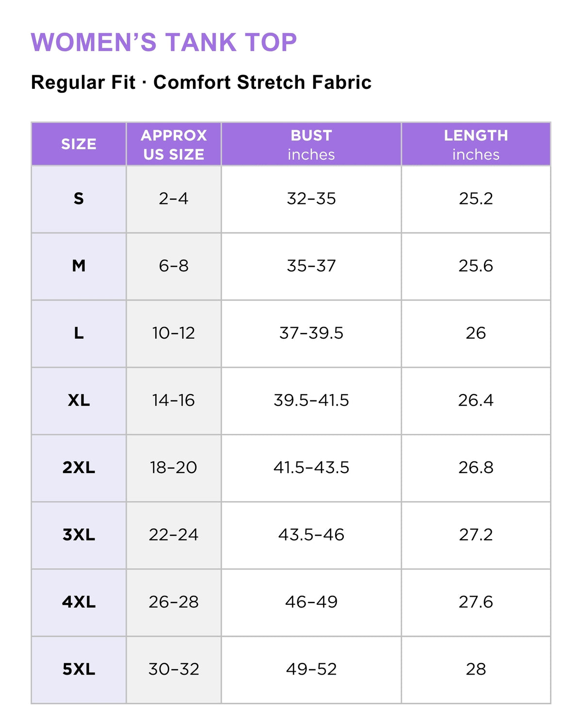Click the BUST inches column header
The width and height of the screenshot is (582, 728).
(311, 144)
